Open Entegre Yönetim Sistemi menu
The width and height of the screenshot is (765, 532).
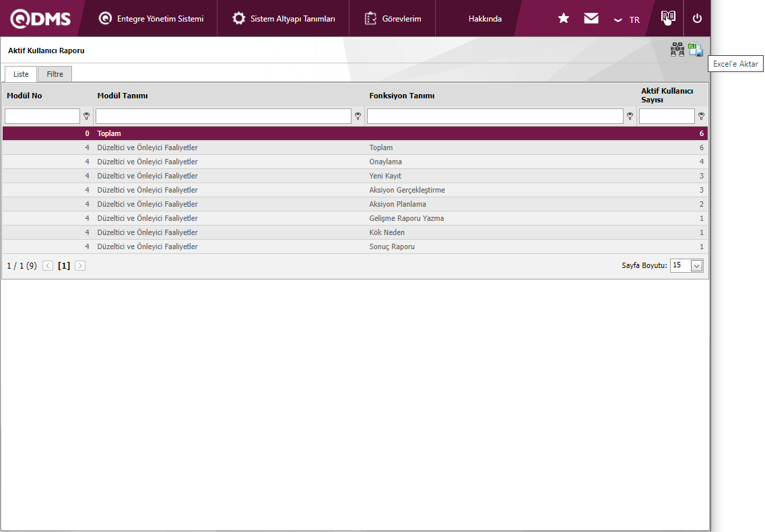[151, 19]
